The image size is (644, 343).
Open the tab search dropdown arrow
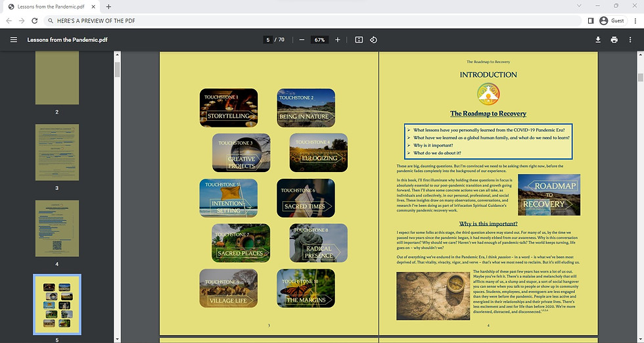click(x=579, y=6)
